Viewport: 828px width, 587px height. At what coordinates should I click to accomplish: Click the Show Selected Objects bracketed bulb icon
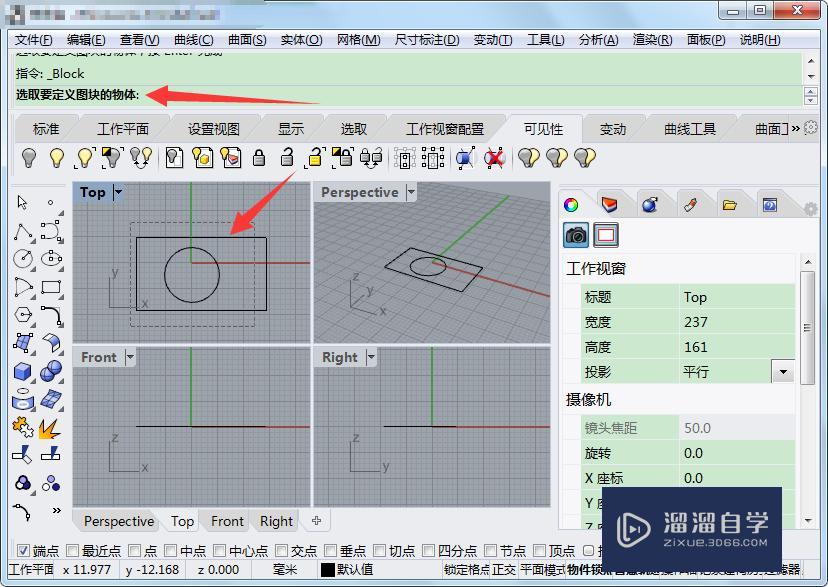pos(85,158)
